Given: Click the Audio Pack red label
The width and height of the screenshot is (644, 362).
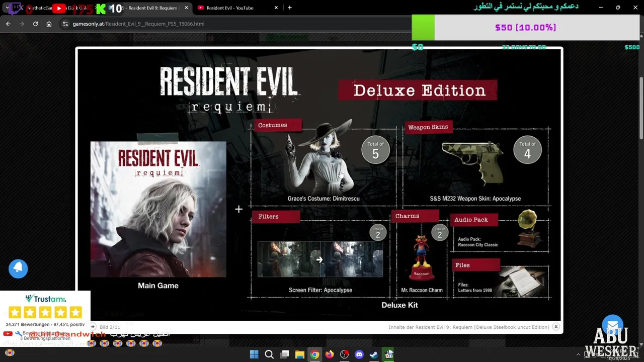Looking at the screenshot, I should pos(473,220).
